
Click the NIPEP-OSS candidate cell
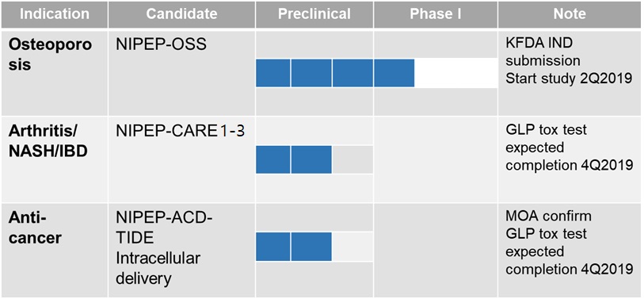pos(181,72)
